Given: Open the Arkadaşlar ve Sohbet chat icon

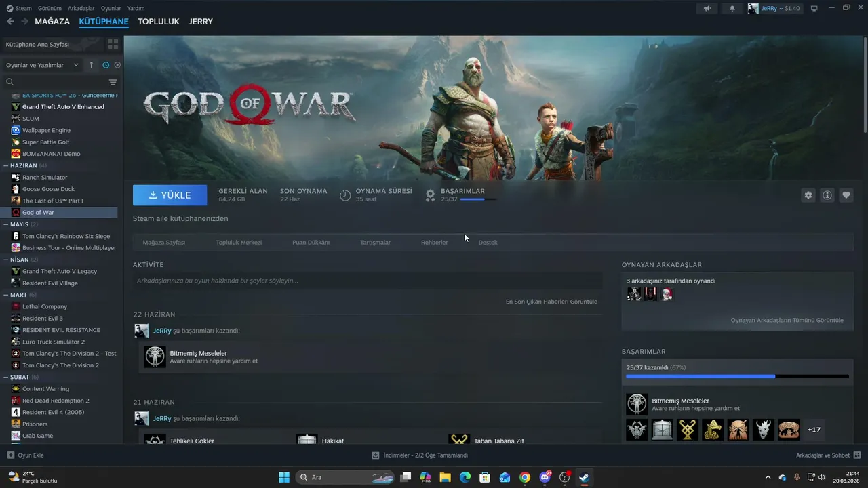Looking at the screenshot, I should pyautogui.click(x=856, y=455).
